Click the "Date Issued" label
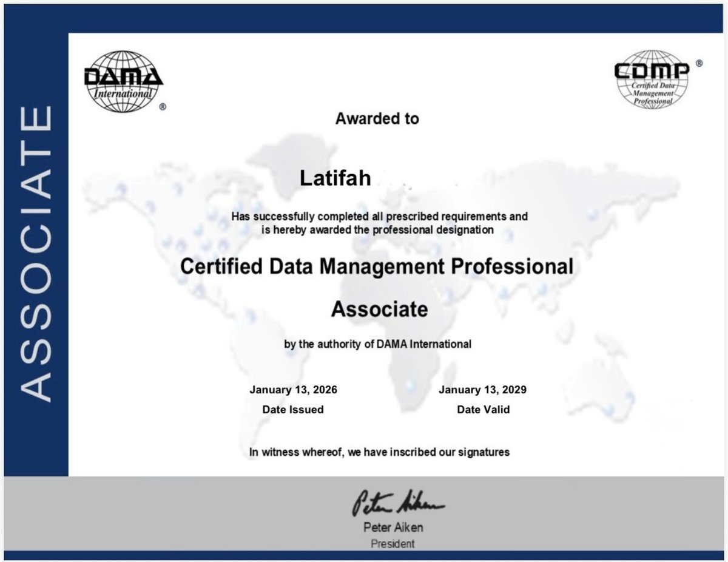The height and width of the screenshot is (562, 728). coord(293,410)
